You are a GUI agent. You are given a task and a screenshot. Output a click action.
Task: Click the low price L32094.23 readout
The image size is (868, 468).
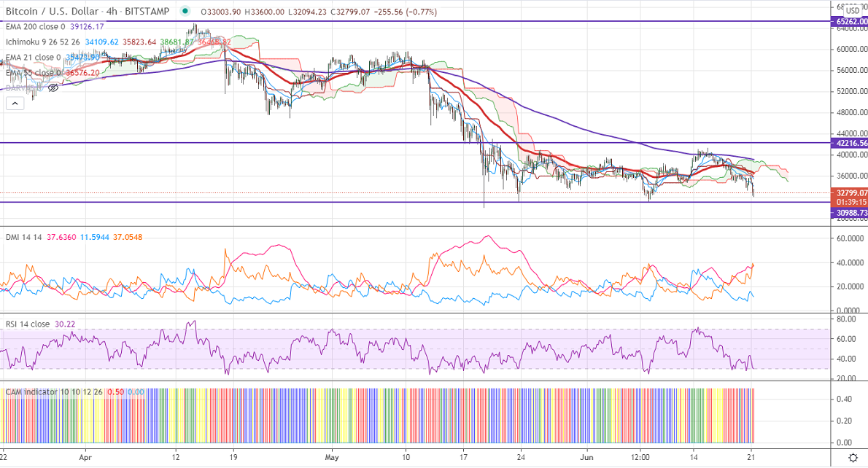tap(307, 12)
